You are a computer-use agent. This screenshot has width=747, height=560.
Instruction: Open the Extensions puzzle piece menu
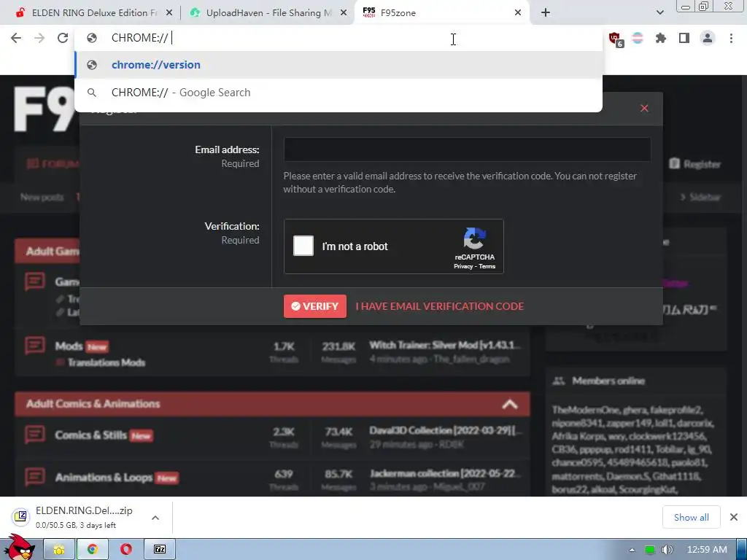[661, 38]
